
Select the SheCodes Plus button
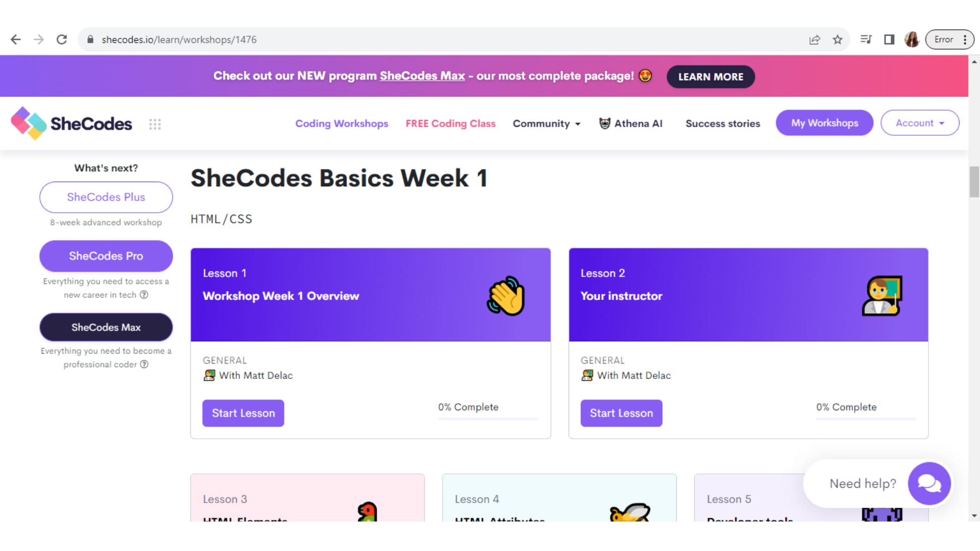click(x=106, y=197)
